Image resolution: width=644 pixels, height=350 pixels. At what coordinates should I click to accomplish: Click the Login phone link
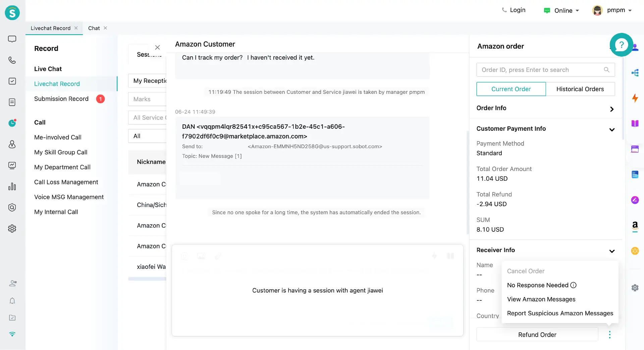(x=514, y=10)
